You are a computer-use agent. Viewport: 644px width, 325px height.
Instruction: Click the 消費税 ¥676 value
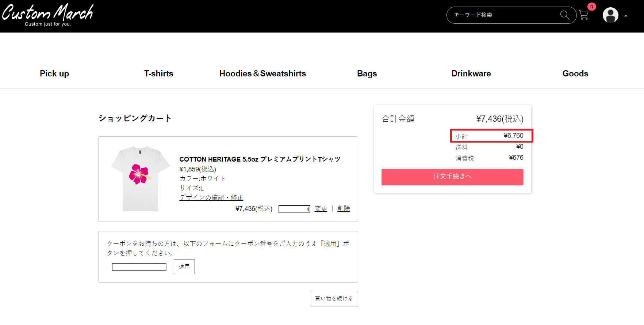516,158
